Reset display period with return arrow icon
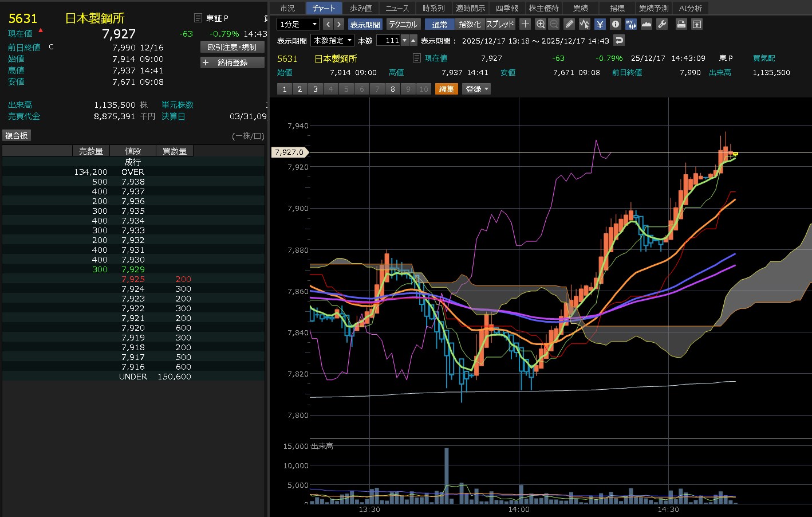Screen dimensions: 812x517 pos(618,40)
